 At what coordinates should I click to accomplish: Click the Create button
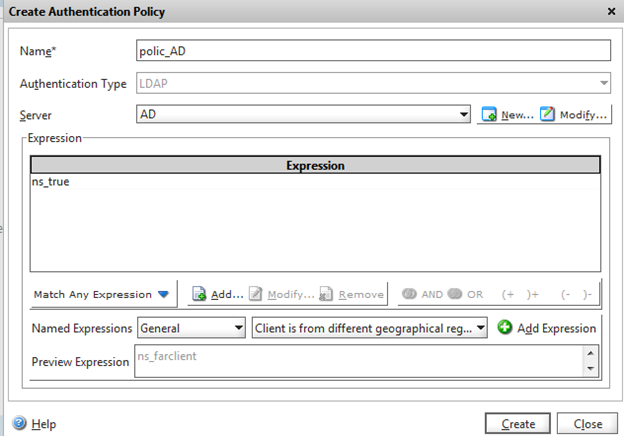pos(518,424)
